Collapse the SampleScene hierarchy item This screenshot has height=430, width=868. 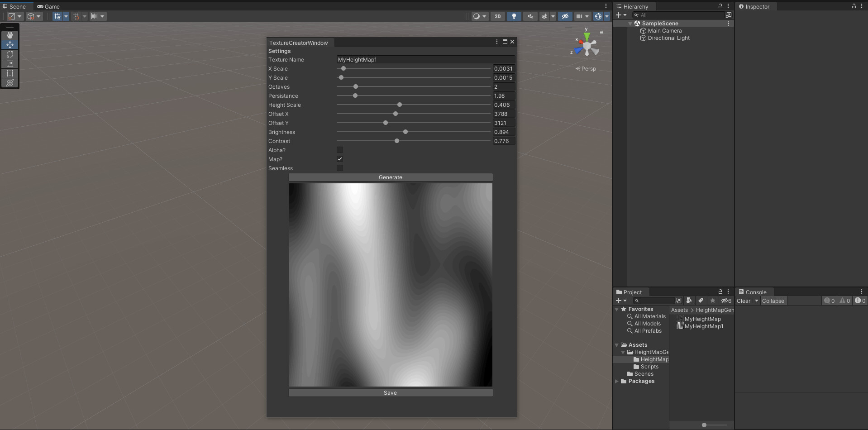[629, 24]
